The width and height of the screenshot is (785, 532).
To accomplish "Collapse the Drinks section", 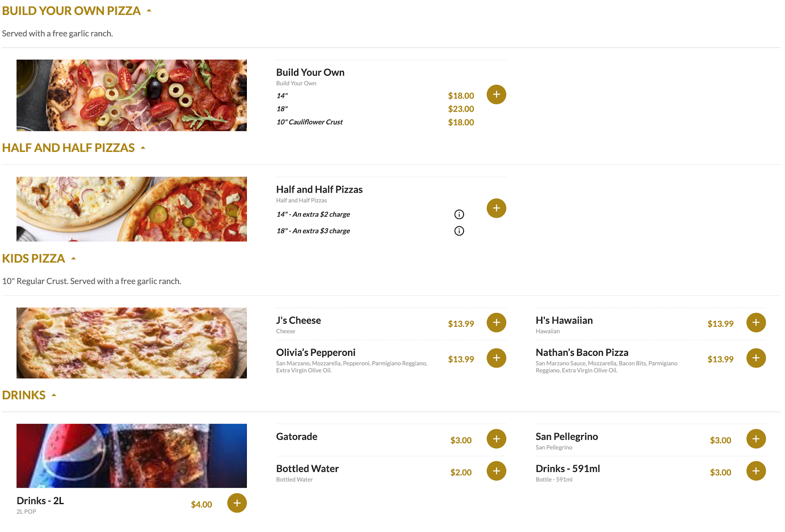I will click(x=54, y=395).
